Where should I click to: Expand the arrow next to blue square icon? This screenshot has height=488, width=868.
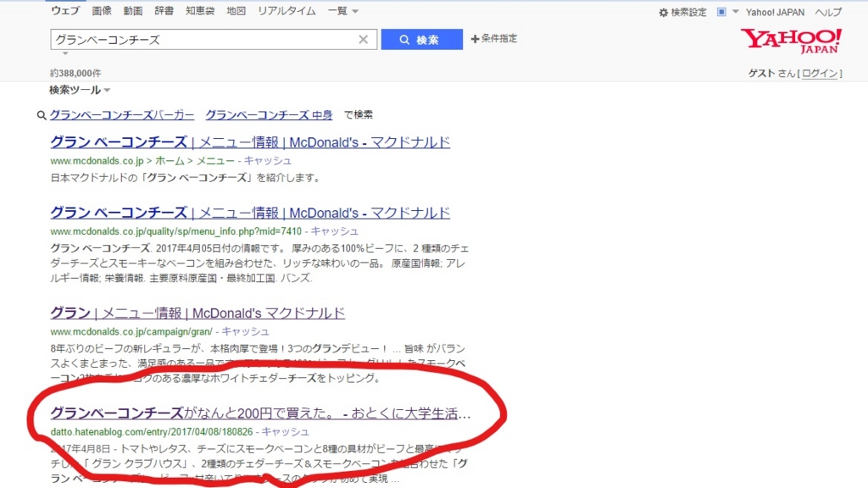tap(736, 12)
